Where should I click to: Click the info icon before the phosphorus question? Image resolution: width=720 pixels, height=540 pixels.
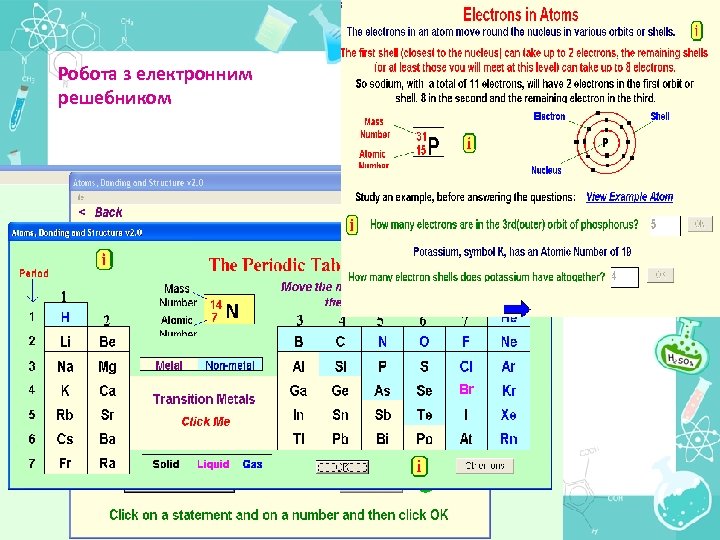352,225
